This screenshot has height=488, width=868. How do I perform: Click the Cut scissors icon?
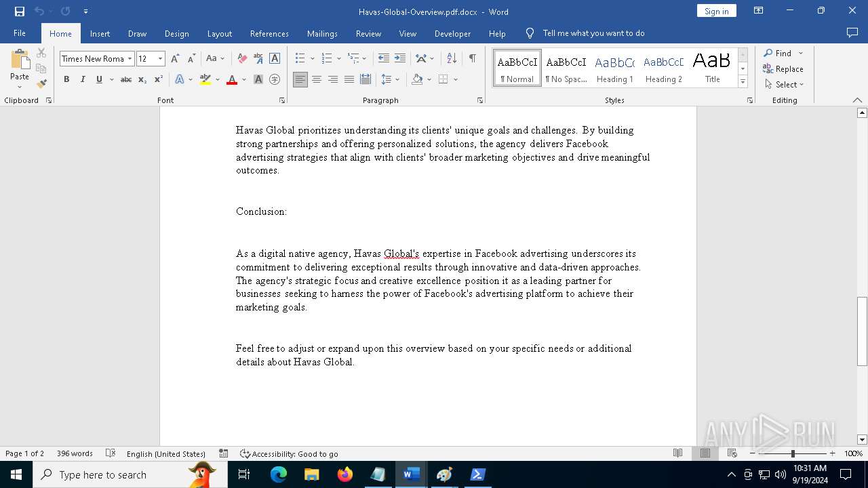click(41, 53)
